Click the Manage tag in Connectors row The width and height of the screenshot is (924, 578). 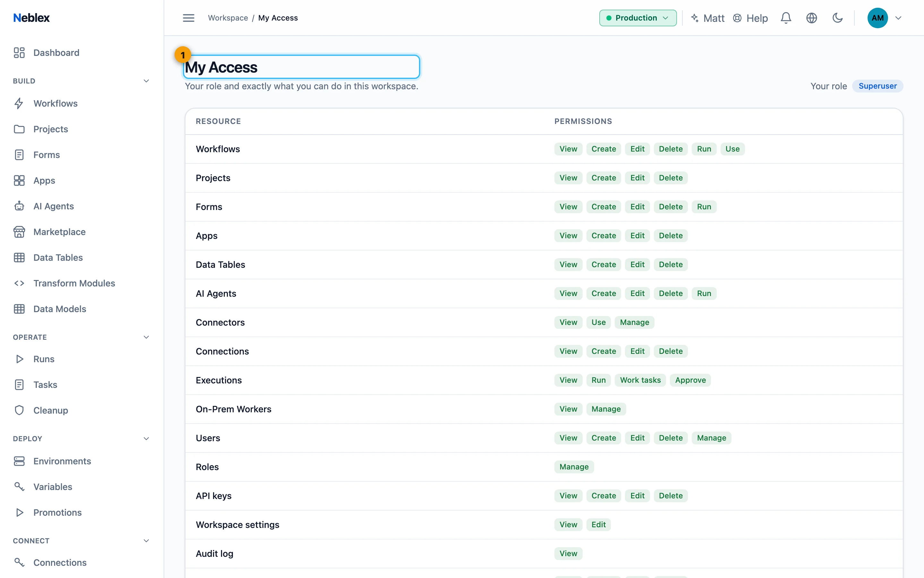tap(634, 322)
